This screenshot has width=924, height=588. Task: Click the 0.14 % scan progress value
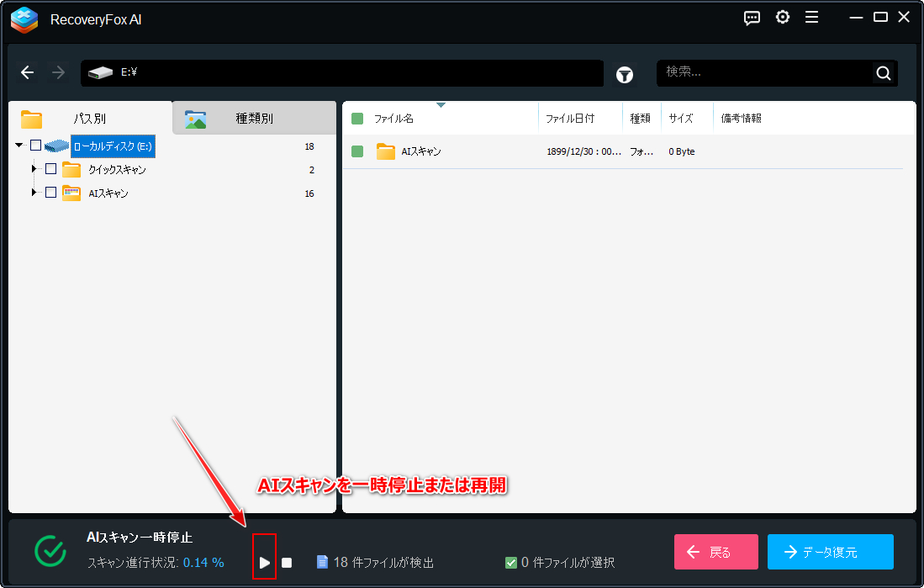pyautogui.click(x=203, y=563)
